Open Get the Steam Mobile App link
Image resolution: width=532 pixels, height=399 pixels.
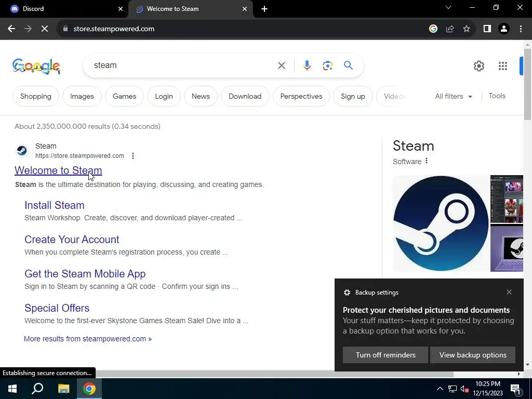(x=85, y=273)
